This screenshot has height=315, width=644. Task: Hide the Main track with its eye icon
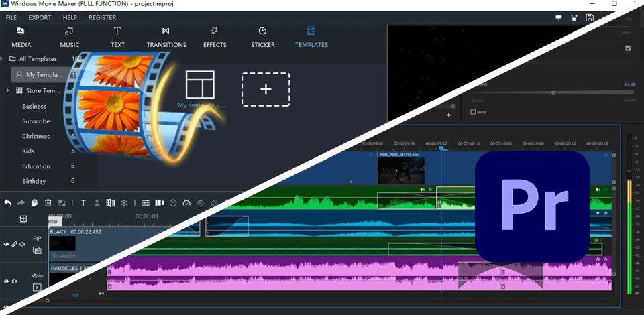pos(6,281)
